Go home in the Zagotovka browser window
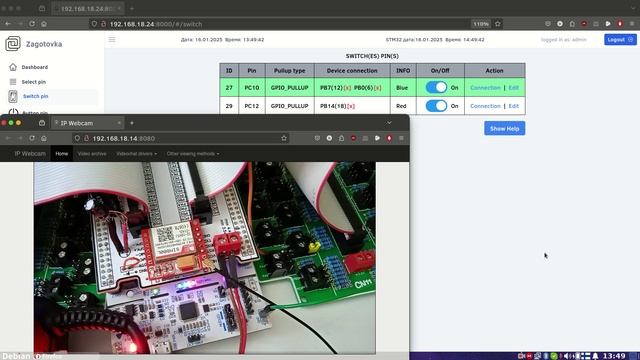Screen dimensions: 640x360 pyautogui.click(x=44, y=24)
